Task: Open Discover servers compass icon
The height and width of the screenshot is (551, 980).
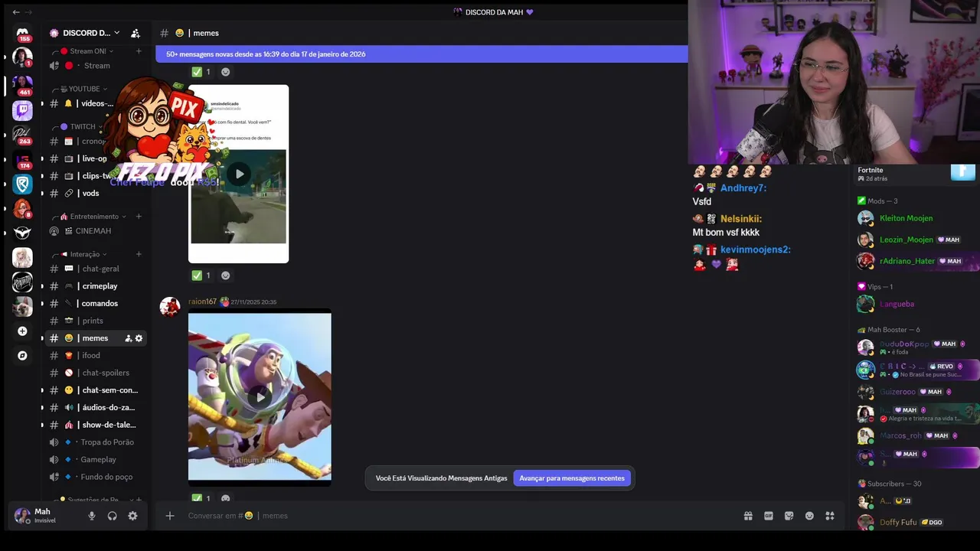Action: click(22, 356)
